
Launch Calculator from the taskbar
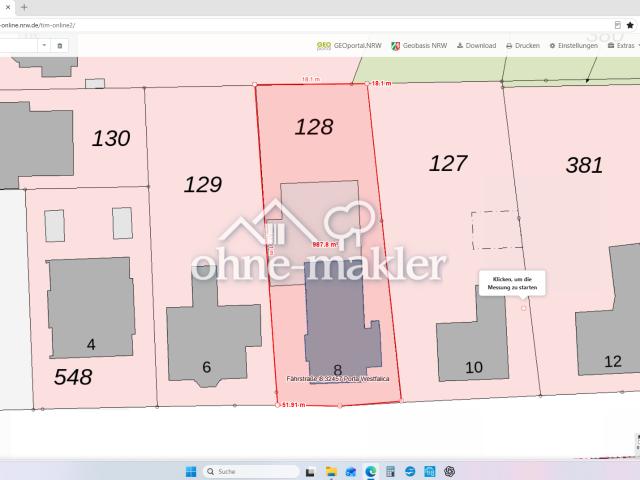(390, 471)
